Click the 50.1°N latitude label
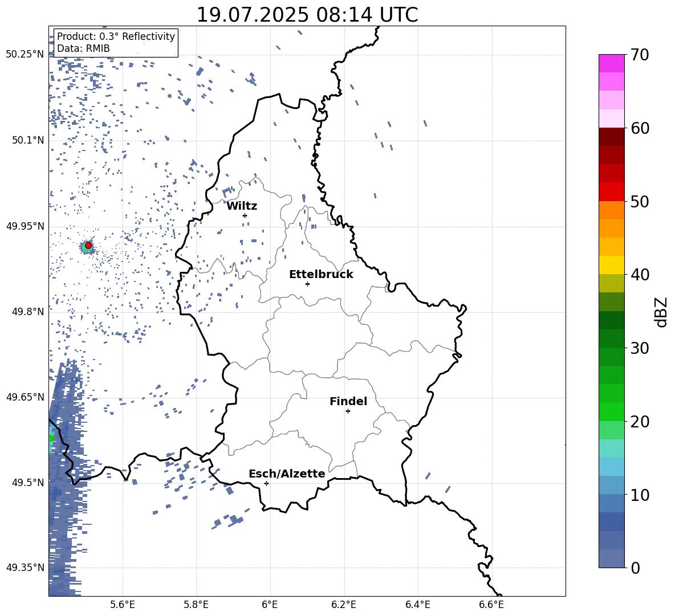Viewport: 675px width, 616px height. (28, 140)
